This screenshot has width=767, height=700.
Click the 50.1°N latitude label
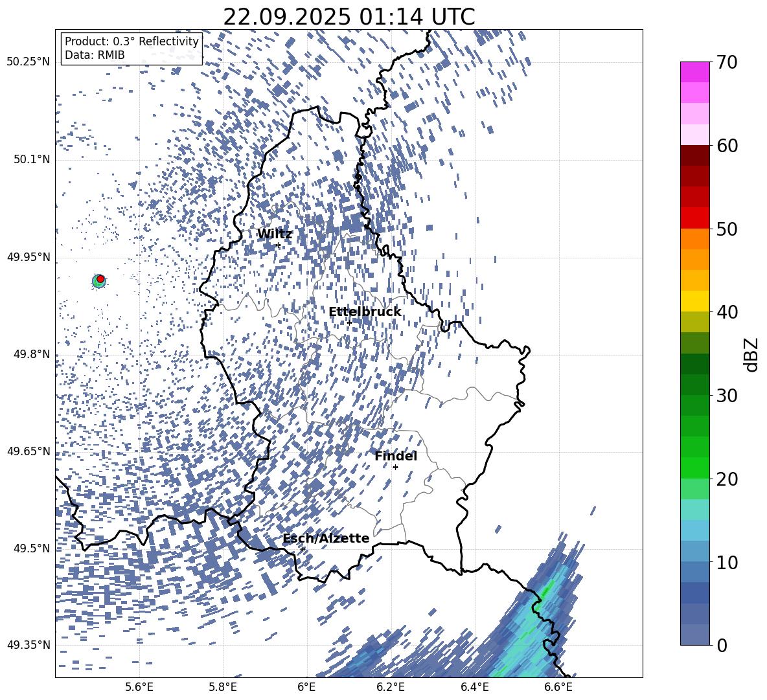[x=32, y=159]
